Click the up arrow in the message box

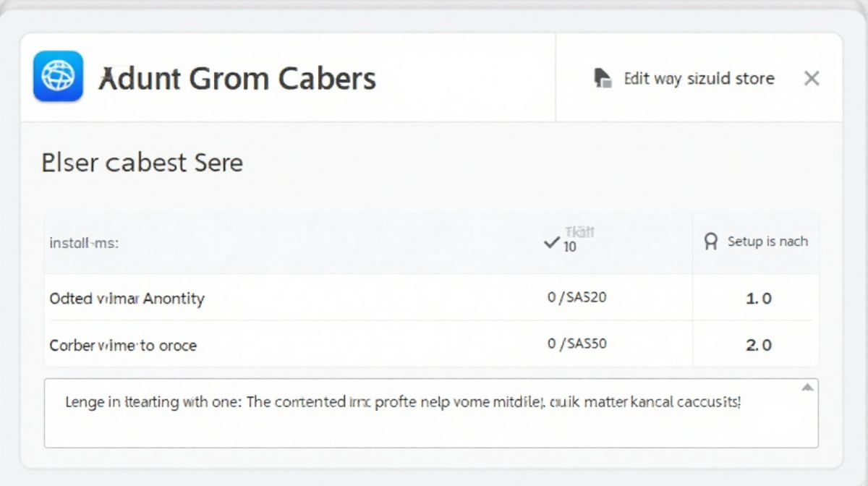pyautogui.click(x=807, y=388)
